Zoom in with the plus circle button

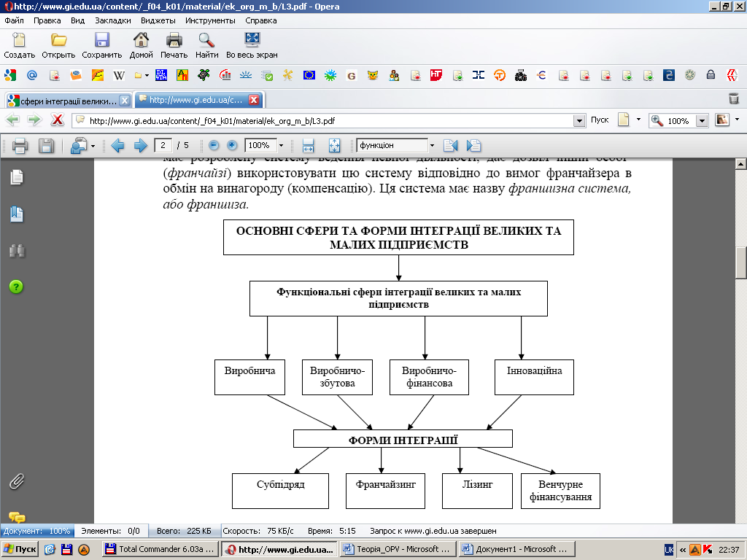(232, 145)
